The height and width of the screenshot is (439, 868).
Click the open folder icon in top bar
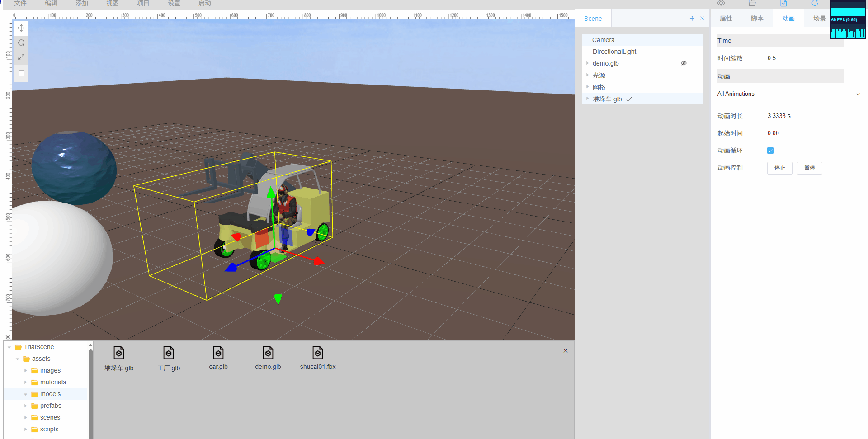click(x=752, y=3)
